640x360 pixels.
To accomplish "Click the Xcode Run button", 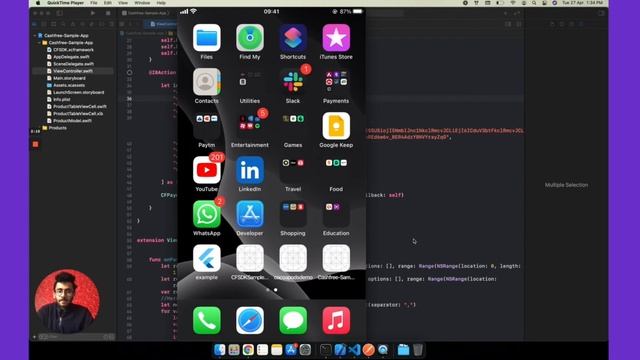I will [x=93, y=13].
